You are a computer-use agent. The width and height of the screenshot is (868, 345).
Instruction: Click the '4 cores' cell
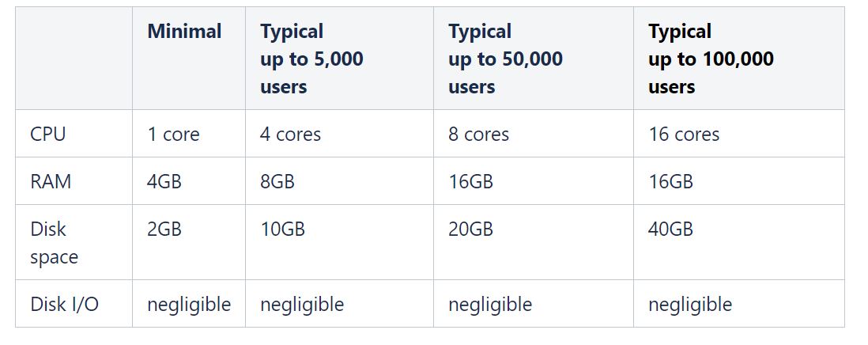click(291, 134)
